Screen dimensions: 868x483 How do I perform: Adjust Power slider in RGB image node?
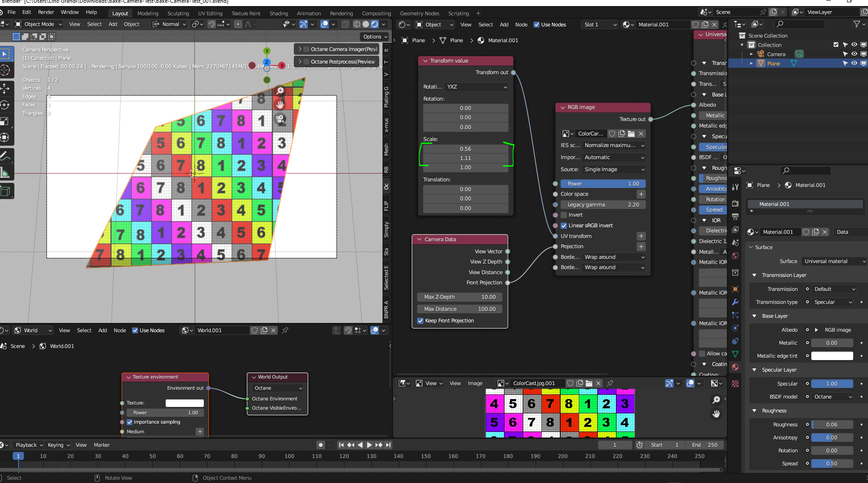pos(603,184)
